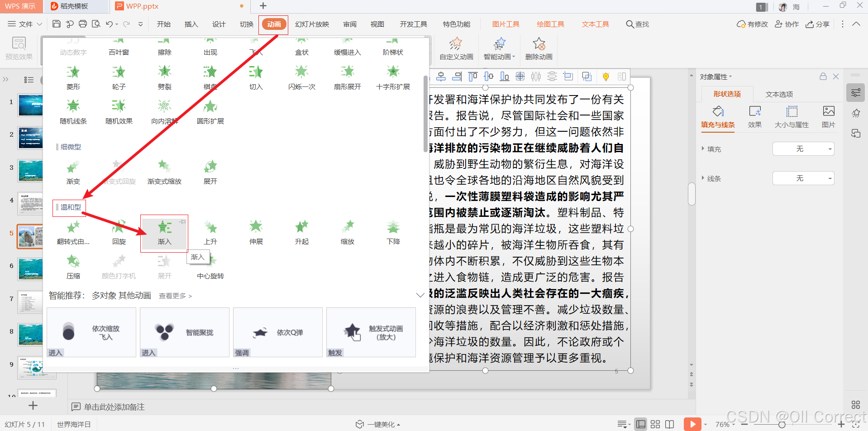Click the 协作 collaboration button
Viewport: 868px width, 431px height.
[787, 24]
